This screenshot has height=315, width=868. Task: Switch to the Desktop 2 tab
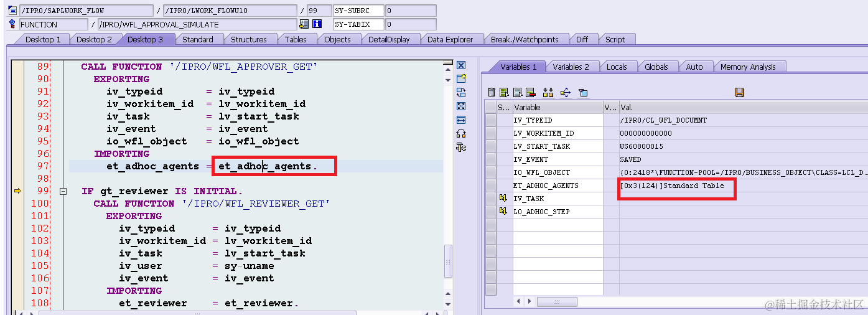click(x=94, y=39)
